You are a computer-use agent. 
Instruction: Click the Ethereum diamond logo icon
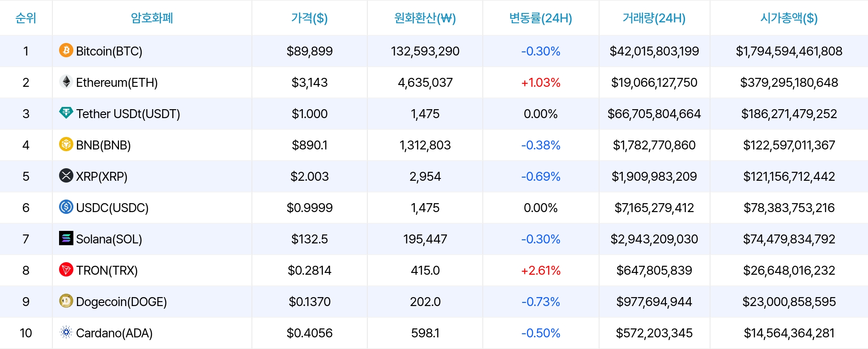[x=66, y=81]
